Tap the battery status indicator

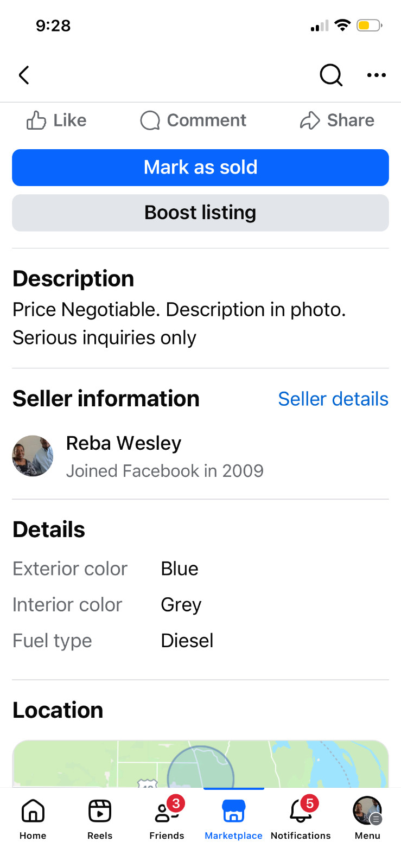click(370, 25)
